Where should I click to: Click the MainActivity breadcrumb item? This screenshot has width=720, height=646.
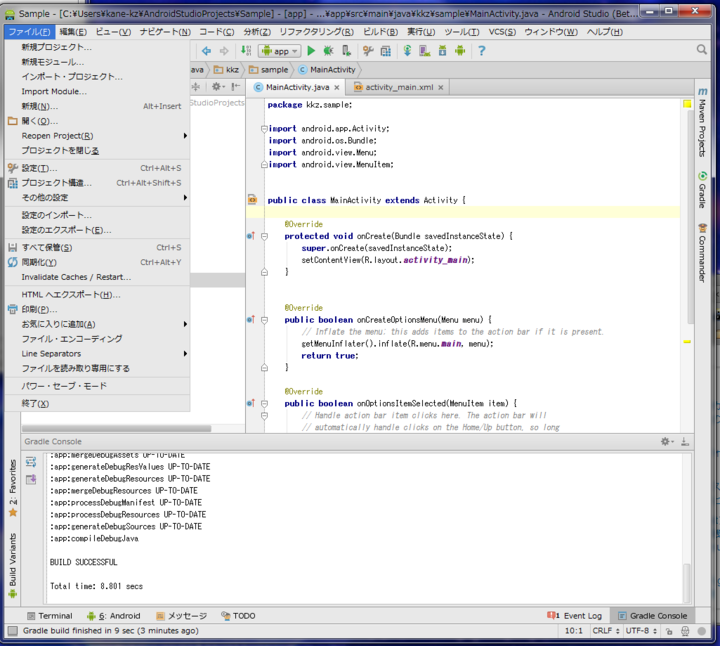[327, 70]
